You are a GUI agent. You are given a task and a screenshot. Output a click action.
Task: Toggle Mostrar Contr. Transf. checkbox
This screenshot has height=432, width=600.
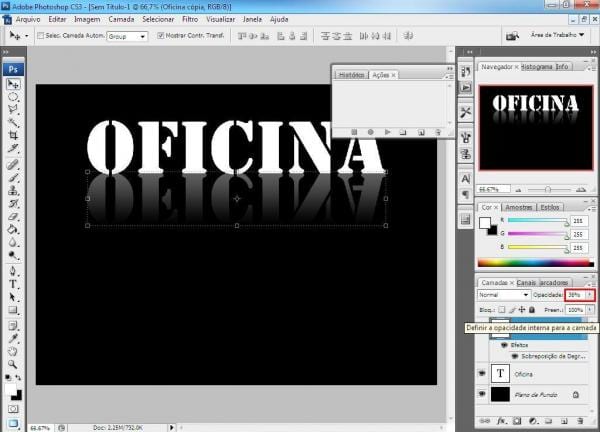point(161,36)
